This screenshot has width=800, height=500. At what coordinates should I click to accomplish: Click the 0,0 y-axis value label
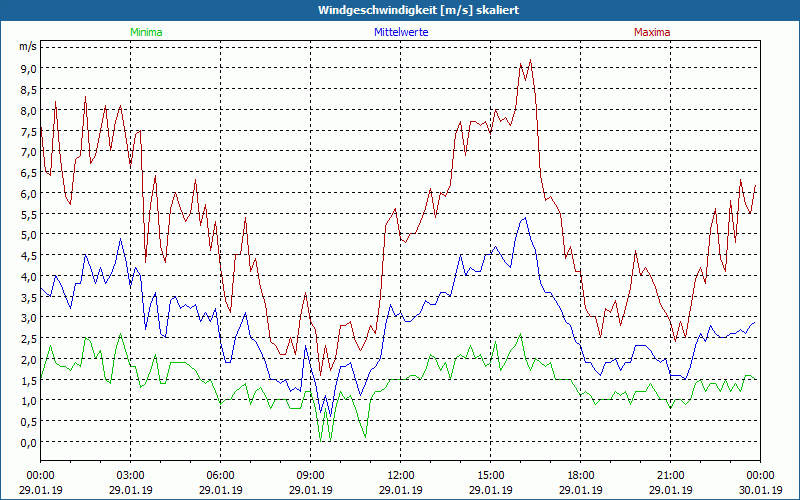[x=28, y=442]
